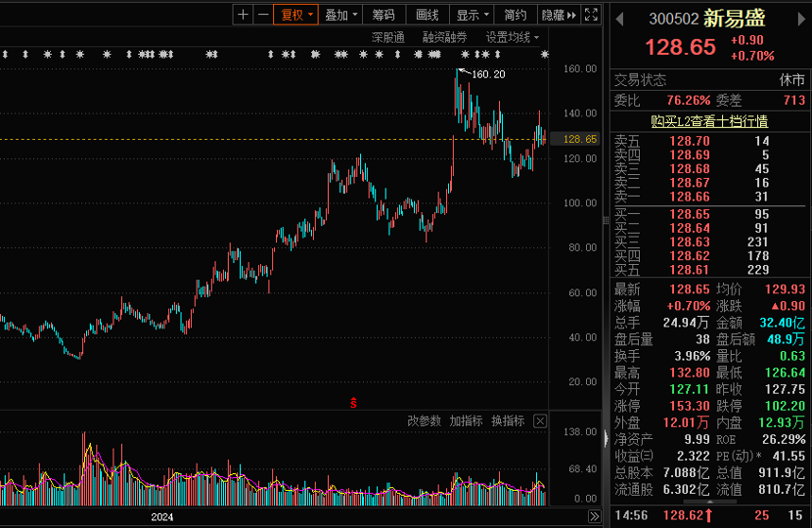Image resolution: width=812 pixels, height=528 pixels.
Task: Collapse side panel with triangle handle
Action: [607, 438]
